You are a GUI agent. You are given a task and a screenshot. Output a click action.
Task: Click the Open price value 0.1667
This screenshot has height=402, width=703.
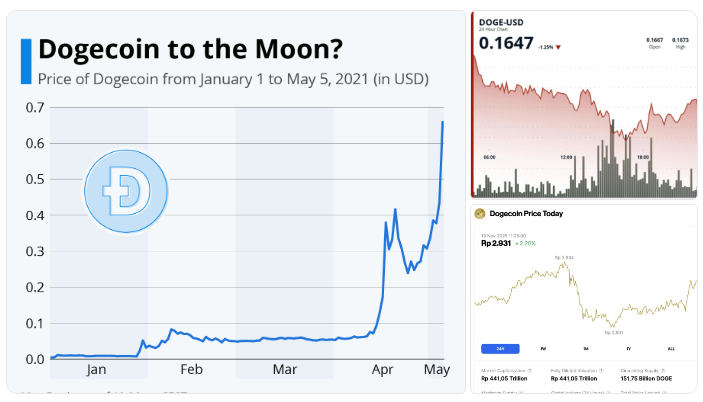pos(656,39)
